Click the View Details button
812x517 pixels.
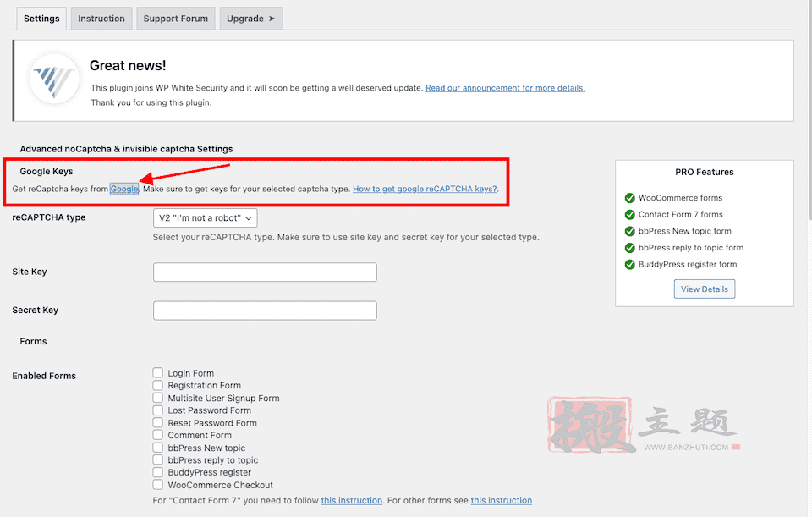pos(705,289)
